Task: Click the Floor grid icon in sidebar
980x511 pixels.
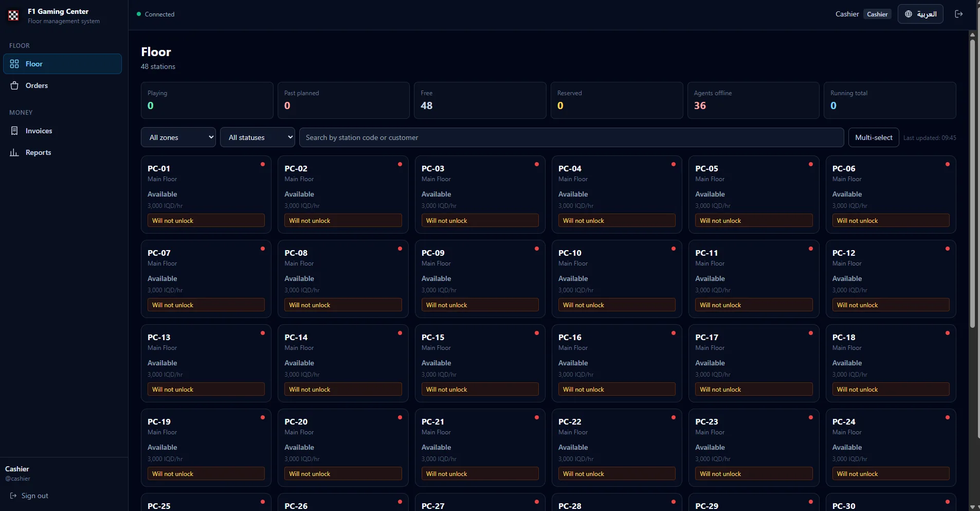Action: [14, 64]
